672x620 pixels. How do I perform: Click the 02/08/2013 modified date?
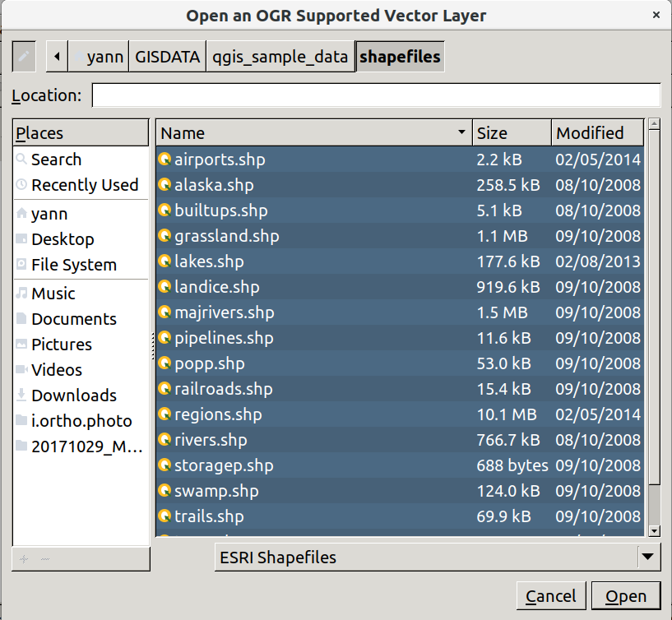(x=598, y=261)
